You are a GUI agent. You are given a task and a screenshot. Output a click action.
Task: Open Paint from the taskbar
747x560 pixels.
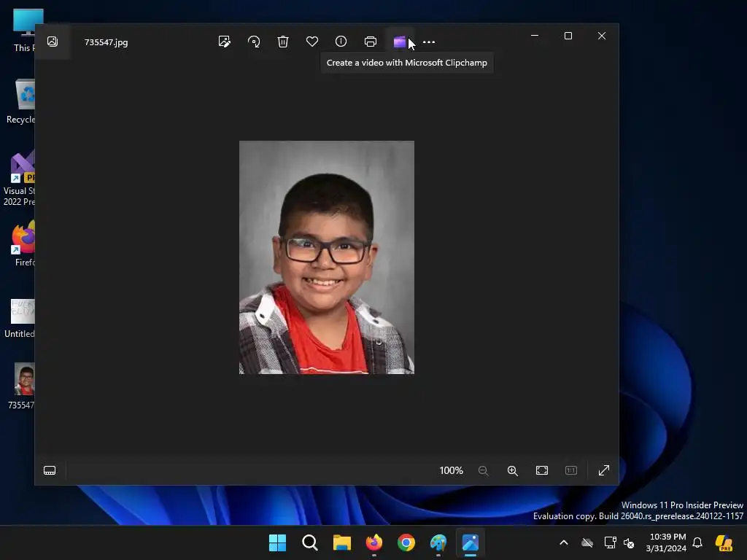tap(438, 542)
